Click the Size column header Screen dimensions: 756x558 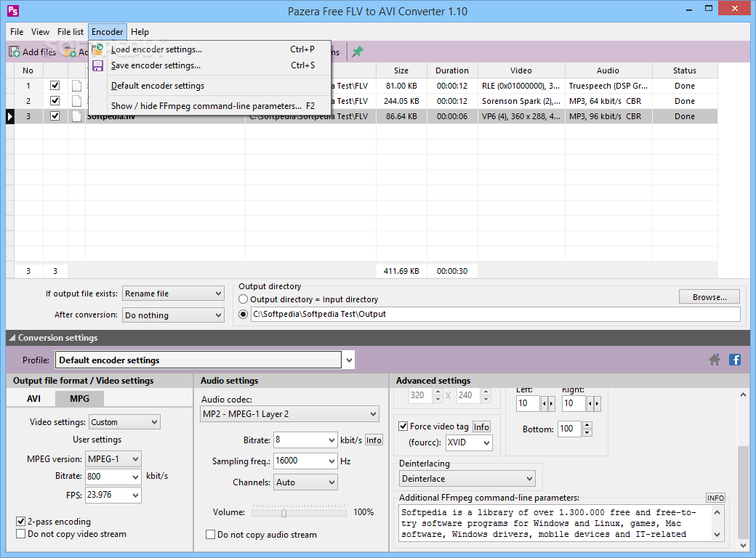point(401,70)
